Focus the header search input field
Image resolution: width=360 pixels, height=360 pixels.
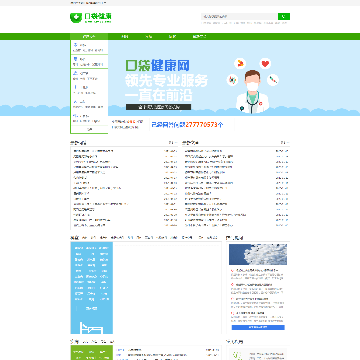(x=239, y=16)
